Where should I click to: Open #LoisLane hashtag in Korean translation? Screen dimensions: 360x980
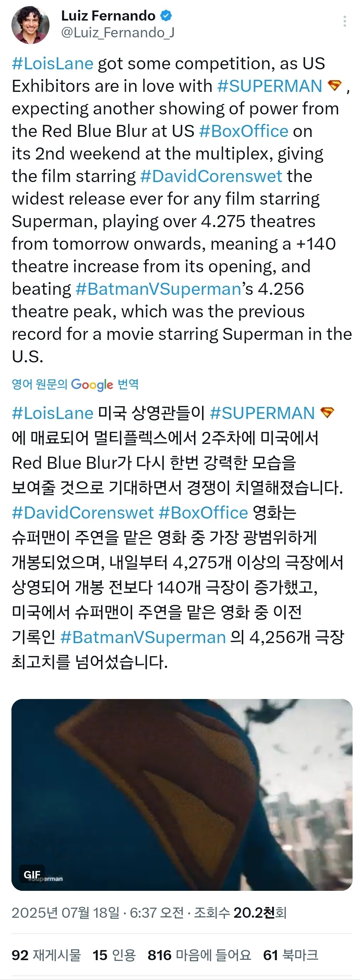pyautogui.click(x=53, y=413)
